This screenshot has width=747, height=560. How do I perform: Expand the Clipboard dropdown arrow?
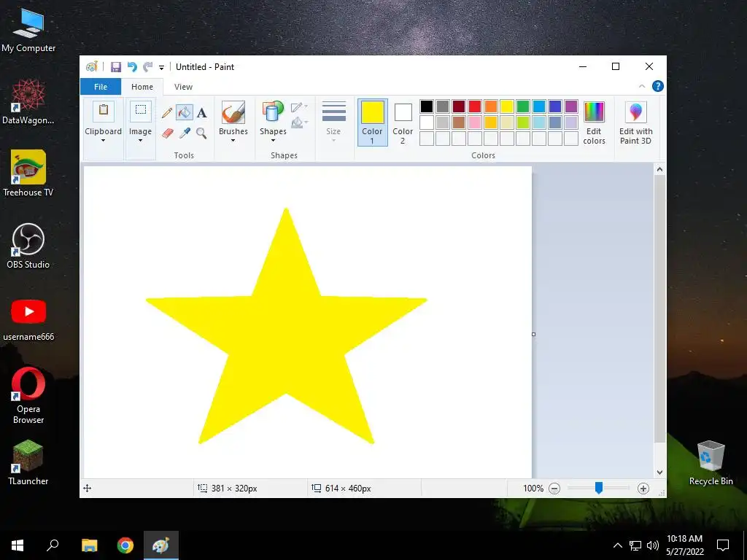[103, 141]
